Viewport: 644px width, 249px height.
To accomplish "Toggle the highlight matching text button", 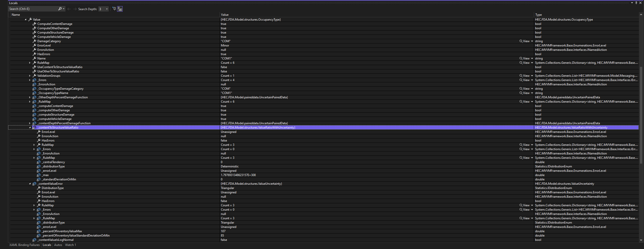I will pyautogui.click(x=120, y=9).
